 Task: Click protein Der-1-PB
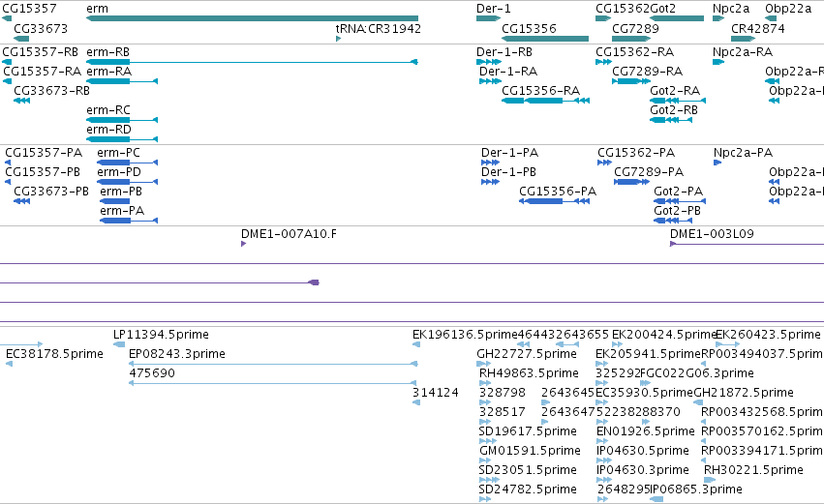pos(508,172)
